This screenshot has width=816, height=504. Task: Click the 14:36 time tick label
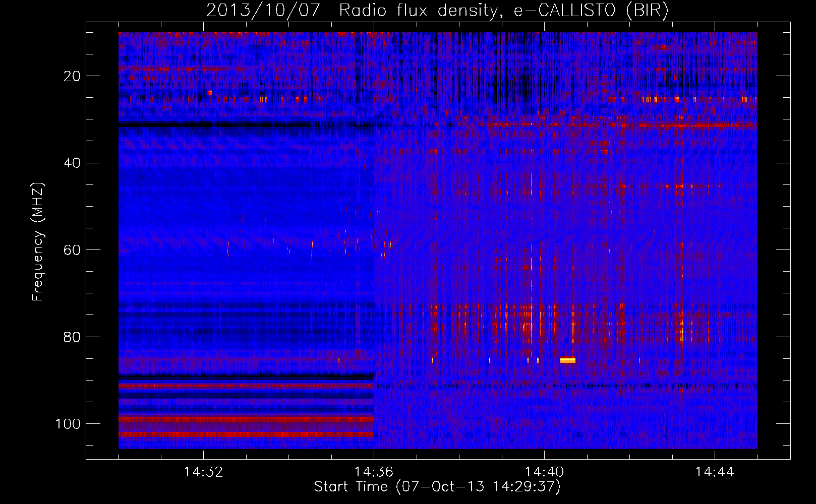(374, 472)
